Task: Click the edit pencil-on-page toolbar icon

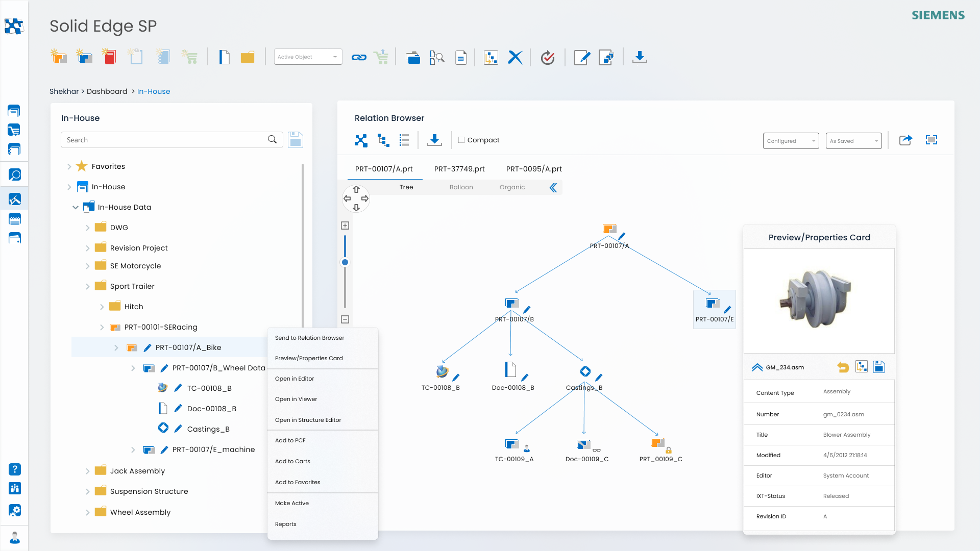Action: pyautogui.click(x=582, y=58)
